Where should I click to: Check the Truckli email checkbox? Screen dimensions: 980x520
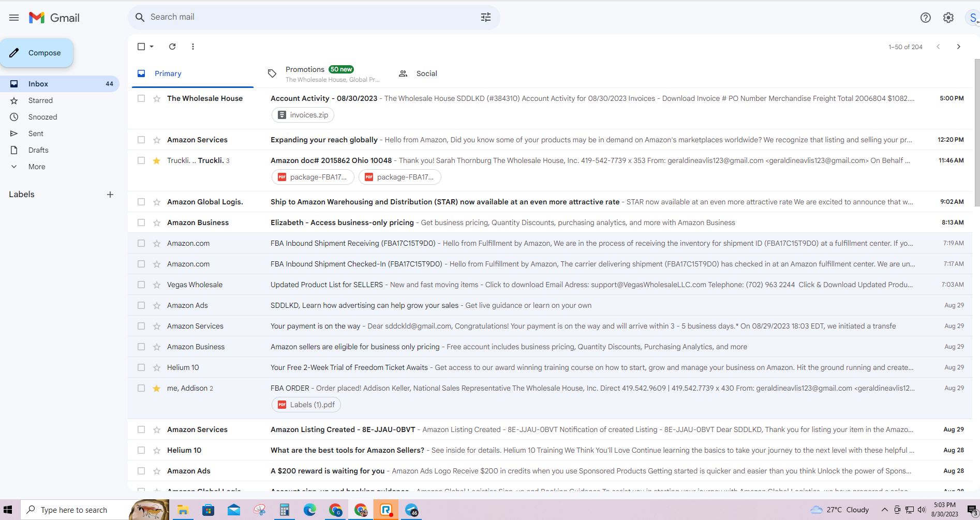[141, 160]
